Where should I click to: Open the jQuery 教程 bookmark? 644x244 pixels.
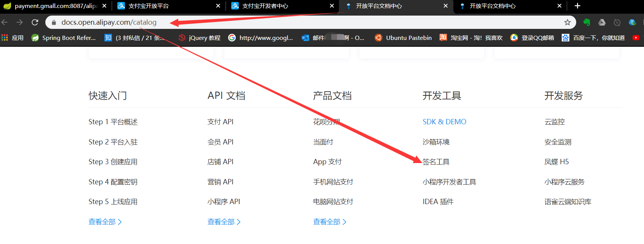click(x=200, y=38)
